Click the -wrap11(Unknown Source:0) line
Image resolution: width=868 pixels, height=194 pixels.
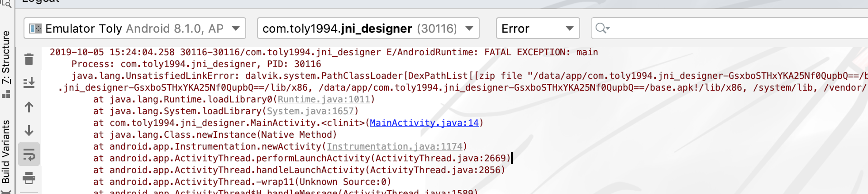click(242, 182)
